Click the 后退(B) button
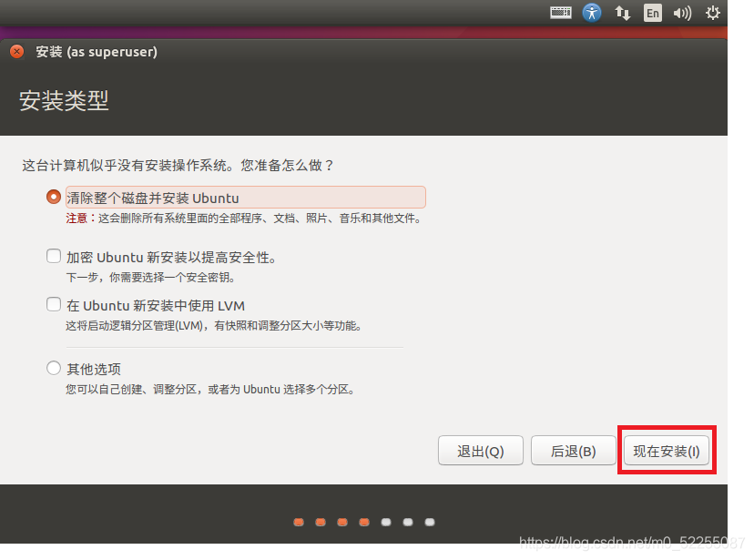Viewport: 754px width, 560px height. point(573,451)
